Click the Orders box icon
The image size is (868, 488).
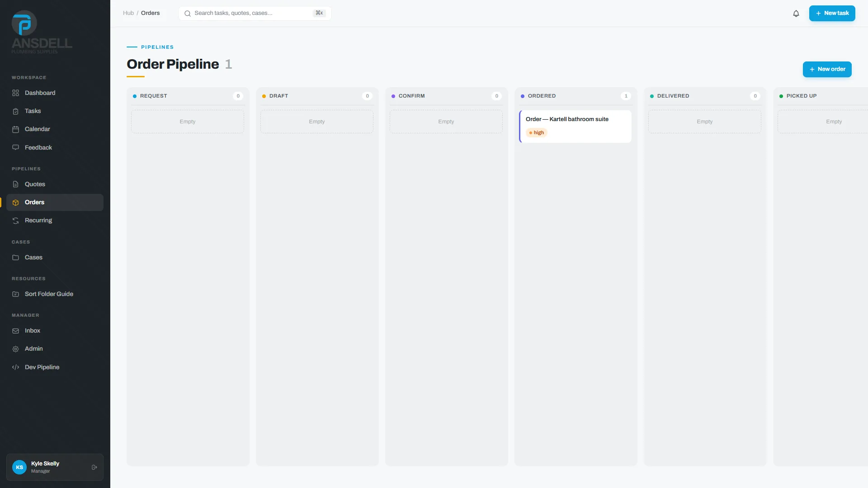(x=15, y=202)
